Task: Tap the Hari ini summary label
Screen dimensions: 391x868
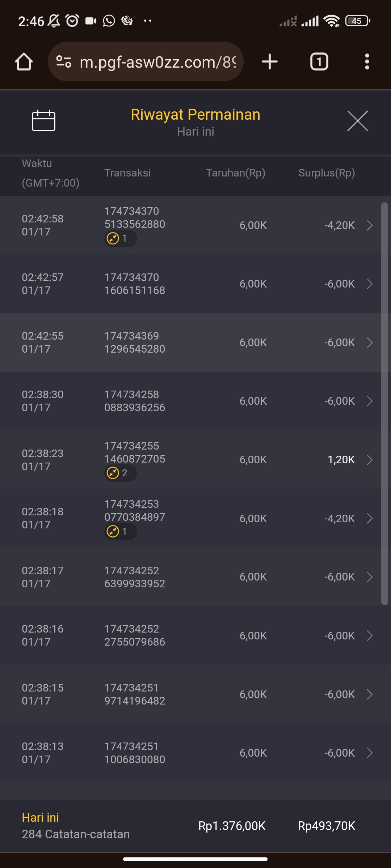Action: [x=40, y=817]
